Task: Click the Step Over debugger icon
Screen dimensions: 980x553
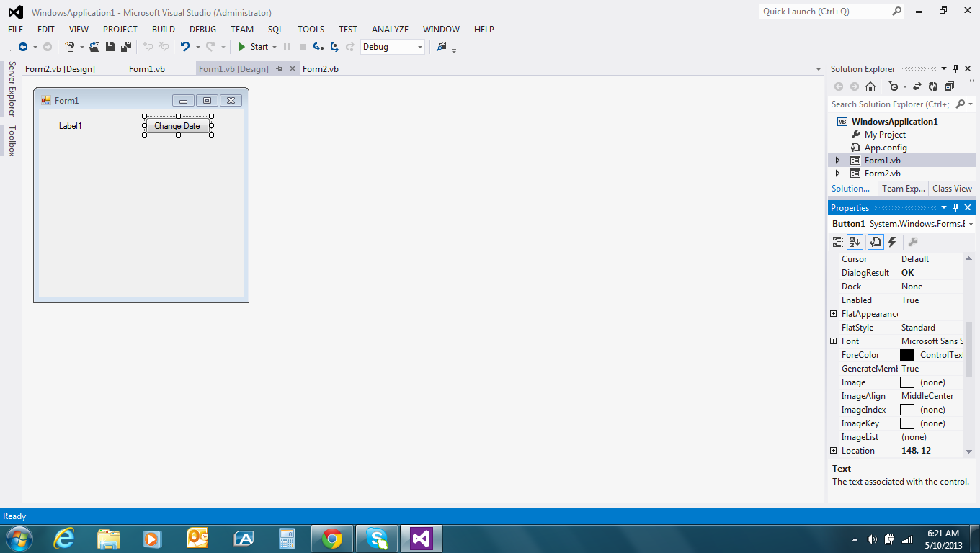Action: (334, 47)
